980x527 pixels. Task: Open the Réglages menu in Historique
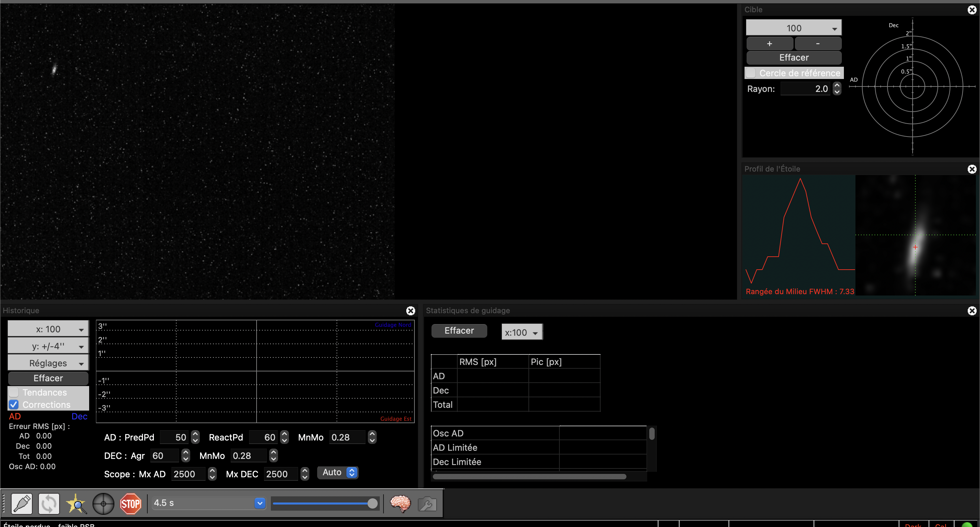(48, 363)
